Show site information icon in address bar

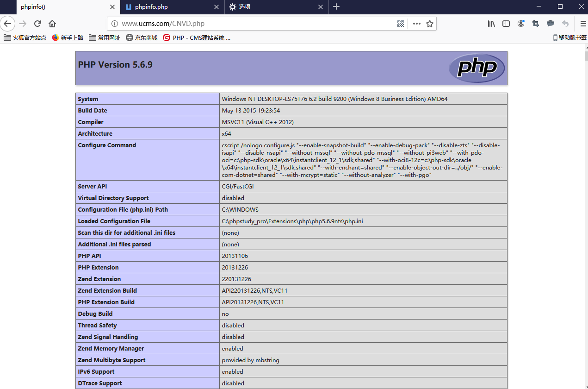tap(115, 24)
